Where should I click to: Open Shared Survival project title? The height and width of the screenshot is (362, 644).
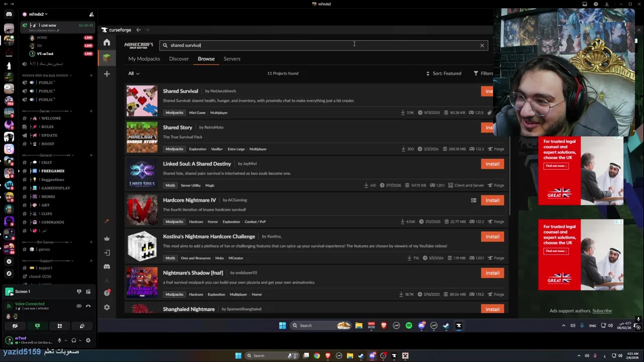pos(180,91)
